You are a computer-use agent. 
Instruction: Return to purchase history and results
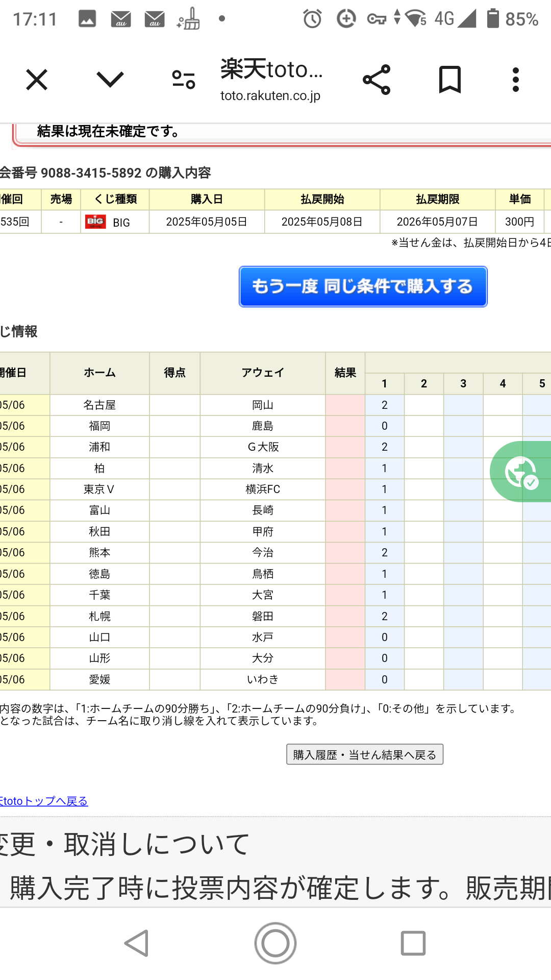(x=365, y=754)
